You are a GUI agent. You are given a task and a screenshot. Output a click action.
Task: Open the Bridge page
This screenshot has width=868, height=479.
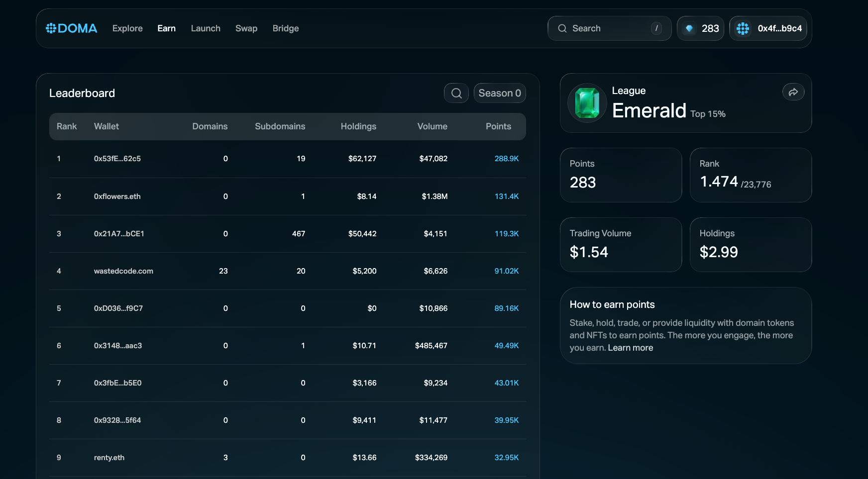[285, 28]
